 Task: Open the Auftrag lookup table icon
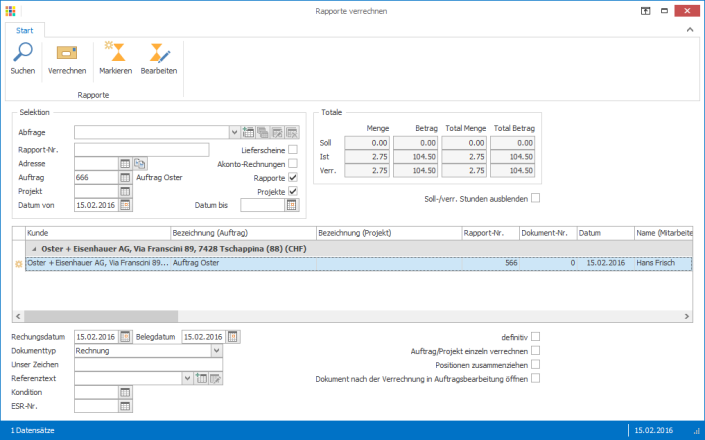tap(126, 177)
